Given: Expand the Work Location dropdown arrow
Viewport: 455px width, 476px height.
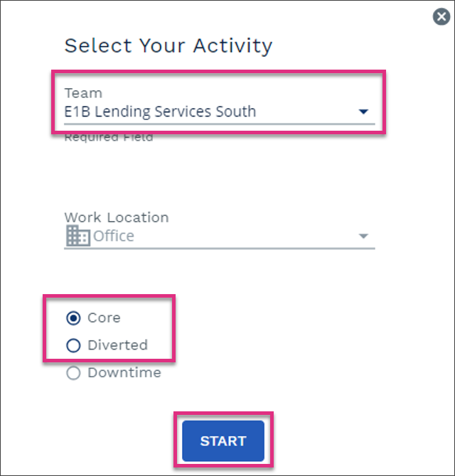Looking at the screenshot, I should [x=363, y=236].
